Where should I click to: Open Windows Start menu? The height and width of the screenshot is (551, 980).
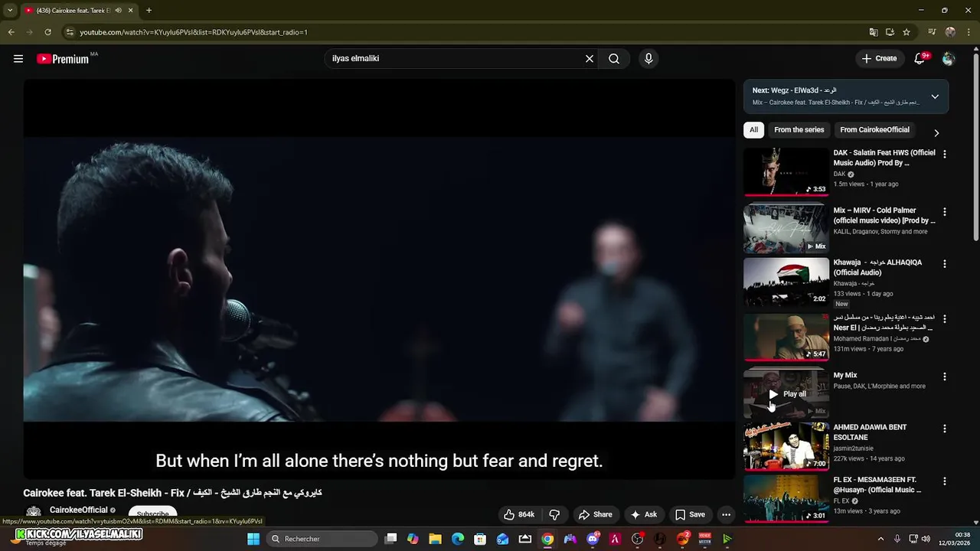point(253,539)
